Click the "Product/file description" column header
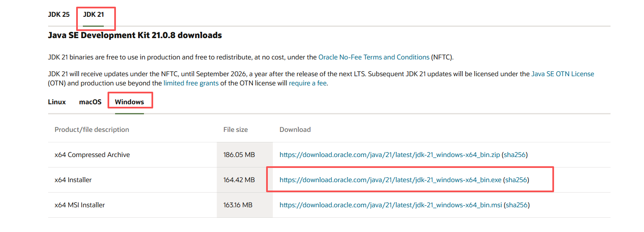Viewport: 644px width, 232px height. point(92,129)
